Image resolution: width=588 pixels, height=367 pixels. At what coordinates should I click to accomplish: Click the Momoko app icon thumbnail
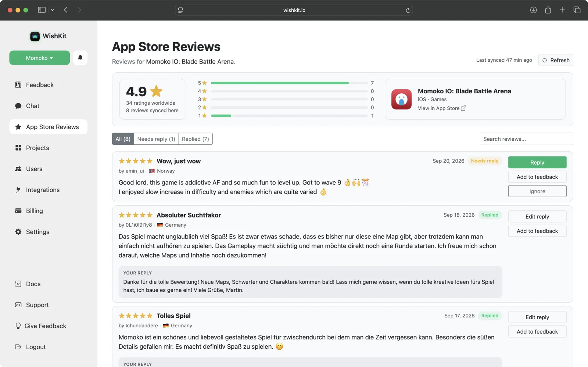point(401,99)
